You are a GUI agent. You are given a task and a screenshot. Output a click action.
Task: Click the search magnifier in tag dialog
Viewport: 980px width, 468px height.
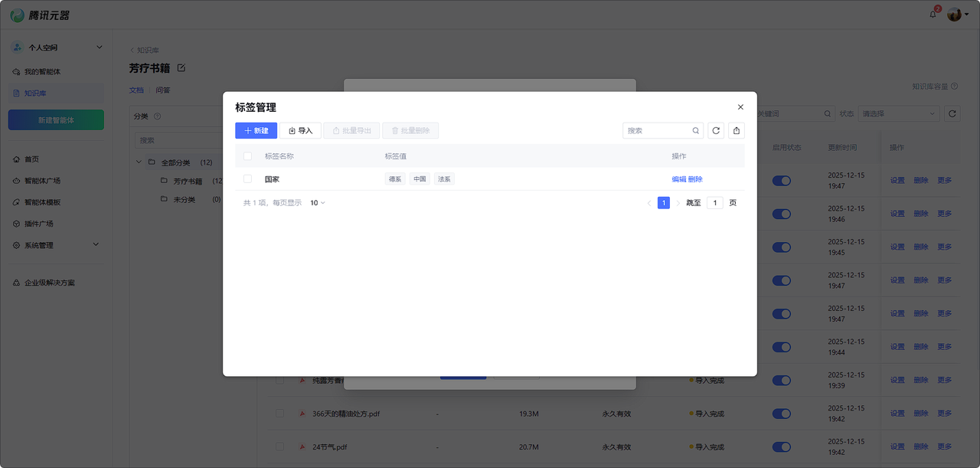coord(696,131)
